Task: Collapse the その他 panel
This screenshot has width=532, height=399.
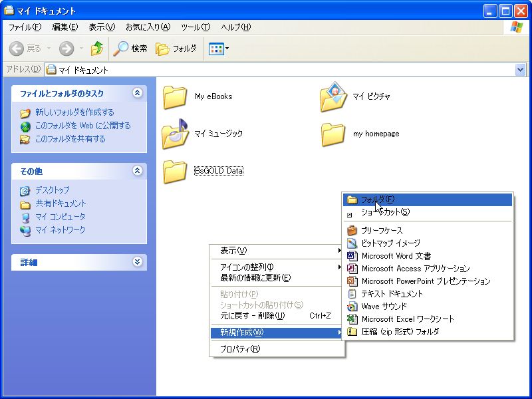Action: coord(137,170)
